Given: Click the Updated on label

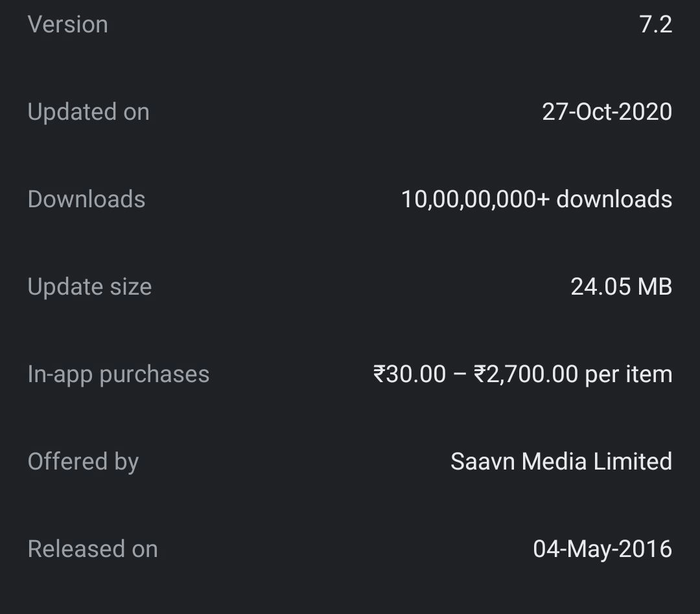Looking at the screenshot, I should point(88,112).
